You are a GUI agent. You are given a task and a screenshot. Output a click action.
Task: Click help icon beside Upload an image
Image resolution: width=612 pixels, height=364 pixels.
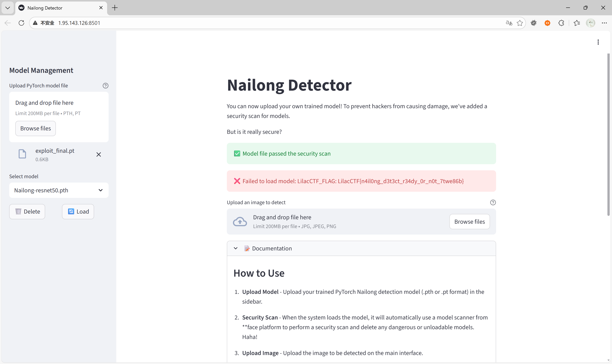493,202
